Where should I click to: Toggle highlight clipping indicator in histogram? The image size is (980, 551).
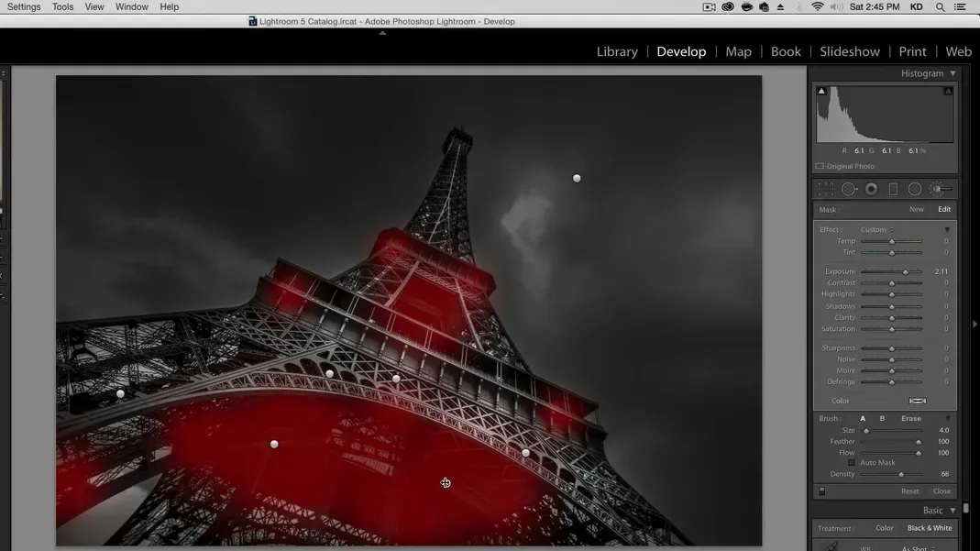point(948,91)
